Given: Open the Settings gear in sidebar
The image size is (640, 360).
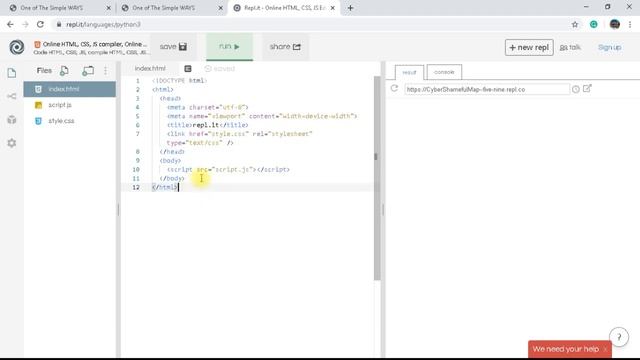Looking at the screenshot, I should [x=12, y=143].
